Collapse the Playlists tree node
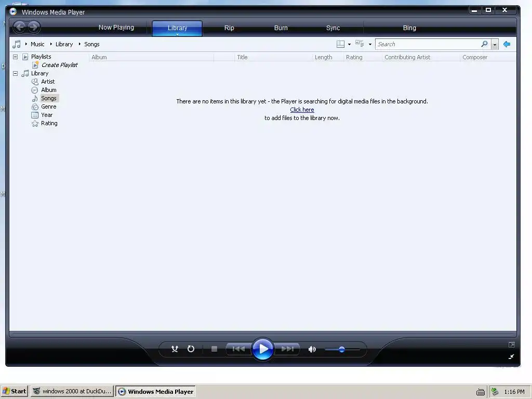Viewport: 532px width, 399px height. 15,57
